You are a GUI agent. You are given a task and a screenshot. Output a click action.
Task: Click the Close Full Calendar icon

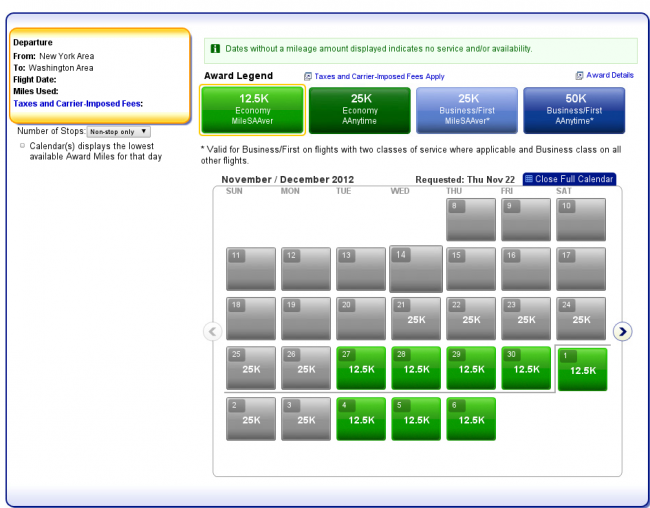click(529, 179)
